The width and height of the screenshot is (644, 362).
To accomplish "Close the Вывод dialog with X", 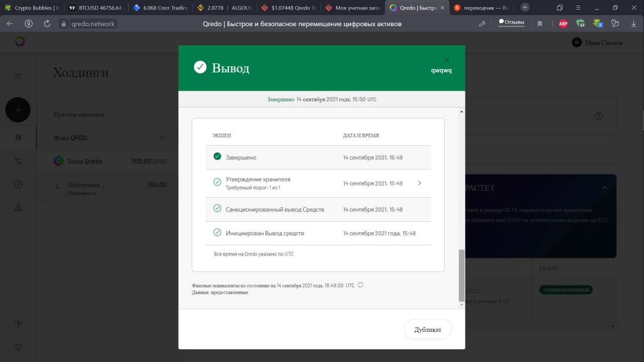I will (446, 59).
